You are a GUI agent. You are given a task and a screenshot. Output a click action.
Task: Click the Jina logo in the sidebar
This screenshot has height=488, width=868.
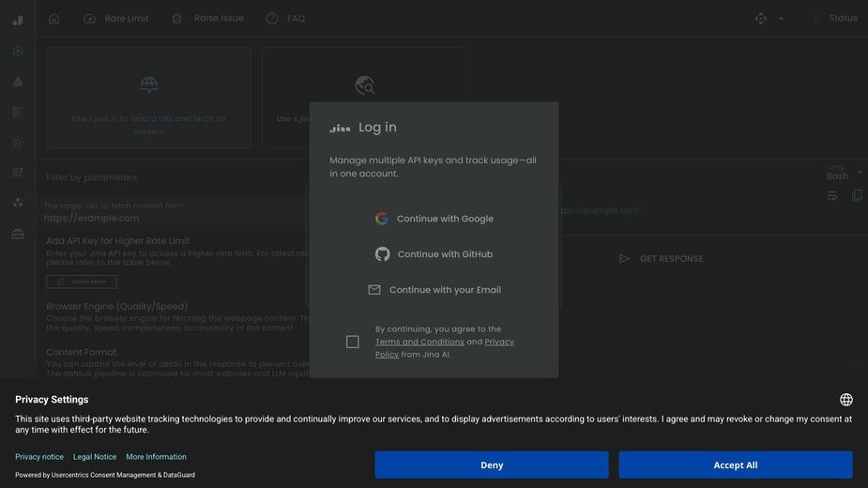[x=18, y=20]
